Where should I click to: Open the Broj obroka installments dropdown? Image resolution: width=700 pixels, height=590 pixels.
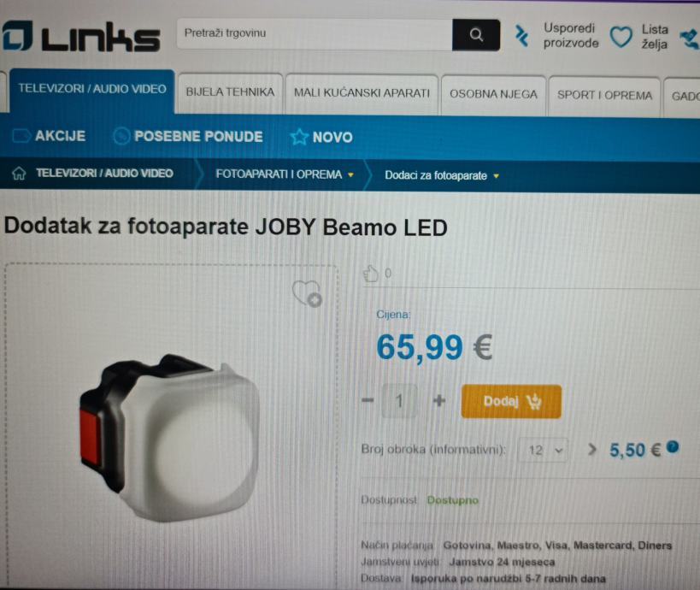coord(544,450)
